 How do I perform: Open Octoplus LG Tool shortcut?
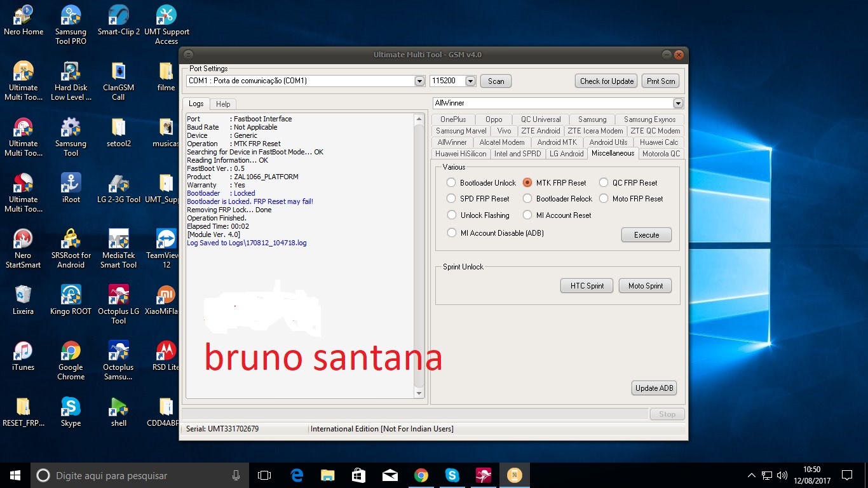tap(119, 304)
